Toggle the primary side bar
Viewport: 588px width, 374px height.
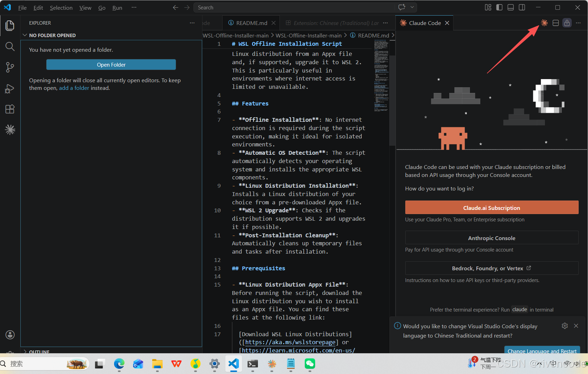[x=499, y=7]
